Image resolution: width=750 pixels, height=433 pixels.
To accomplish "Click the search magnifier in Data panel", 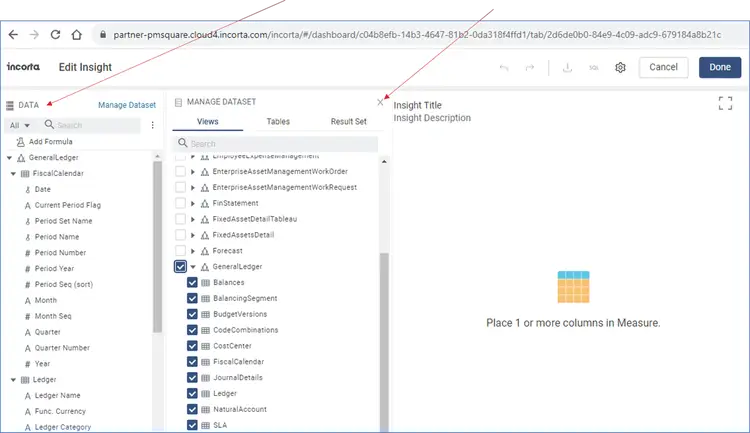I will coord(49,124).
